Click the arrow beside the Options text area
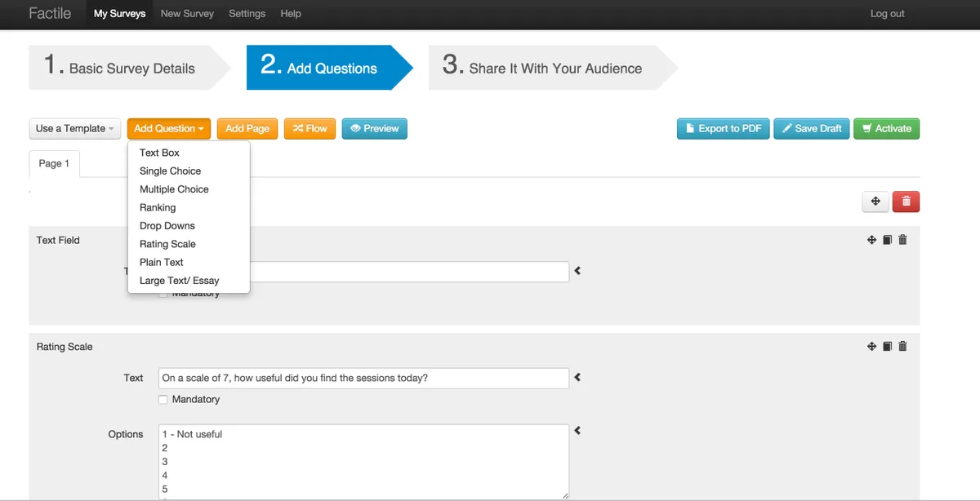 point(577,431)
